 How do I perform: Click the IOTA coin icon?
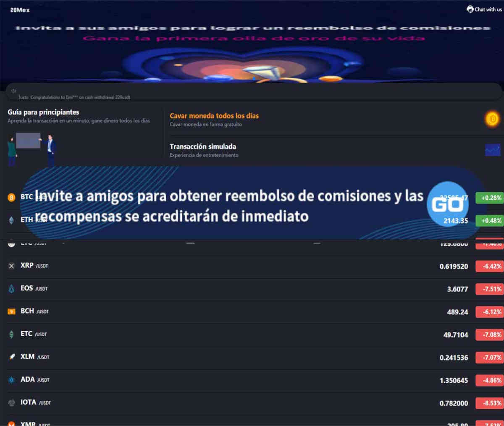click(12, 402)
